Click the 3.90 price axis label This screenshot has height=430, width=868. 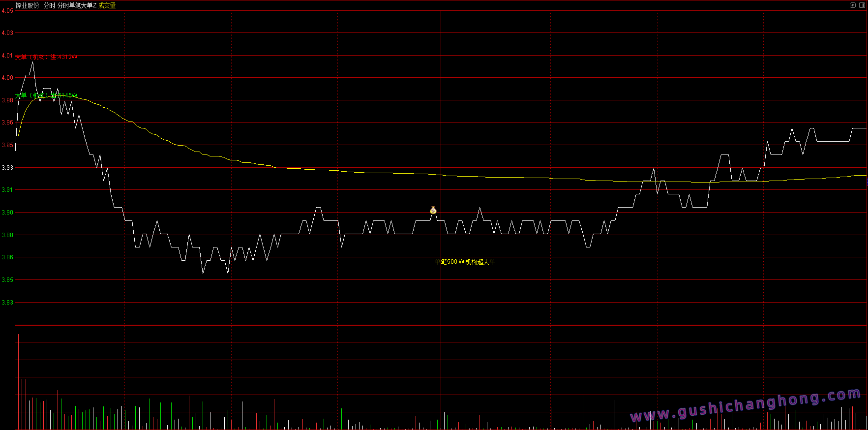[7, 213]
